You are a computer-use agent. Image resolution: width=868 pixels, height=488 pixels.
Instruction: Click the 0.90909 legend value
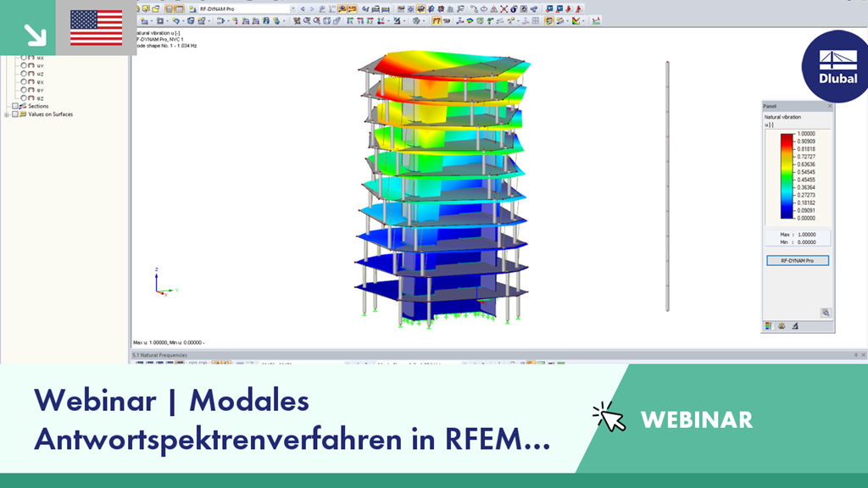805,141
